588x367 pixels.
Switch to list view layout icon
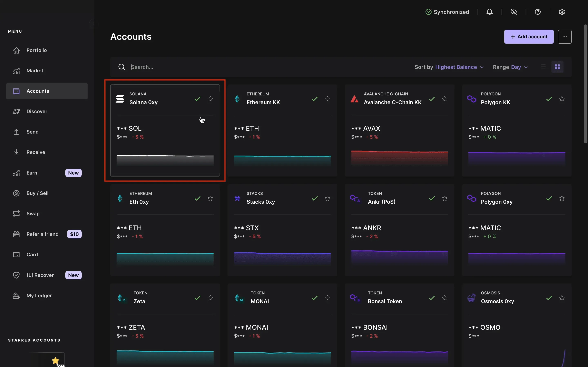click(543, 67)
